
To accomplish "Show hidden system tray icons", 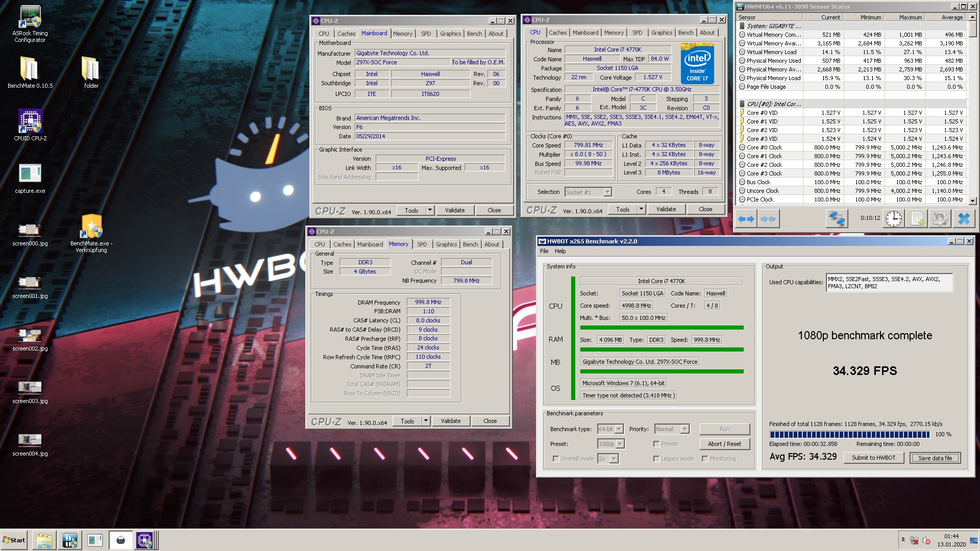I will [903, 540].
